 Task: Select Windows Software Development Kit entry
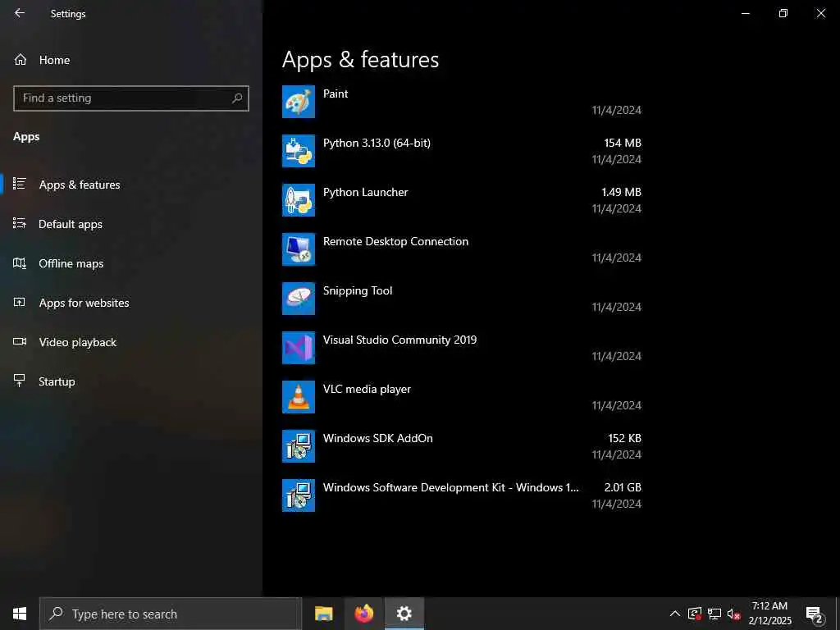pyautogui.click(x=450, y=487)
